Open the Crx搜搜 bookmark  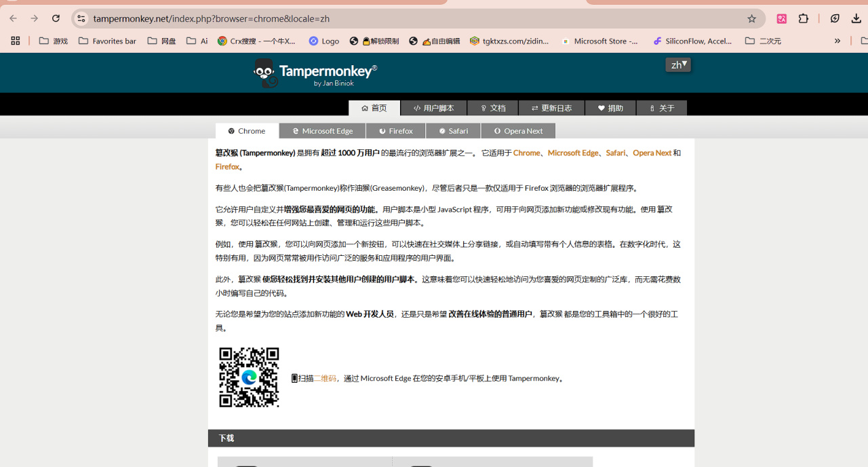[x=257, y=41]
